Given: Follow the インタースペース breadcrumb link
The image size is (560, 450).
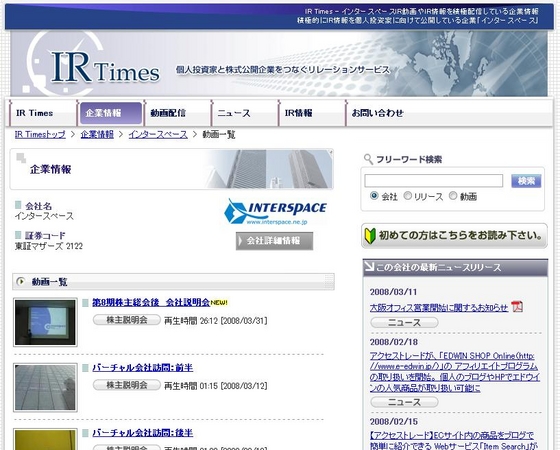Looking at the screenshot, I should tap(158, 135).
